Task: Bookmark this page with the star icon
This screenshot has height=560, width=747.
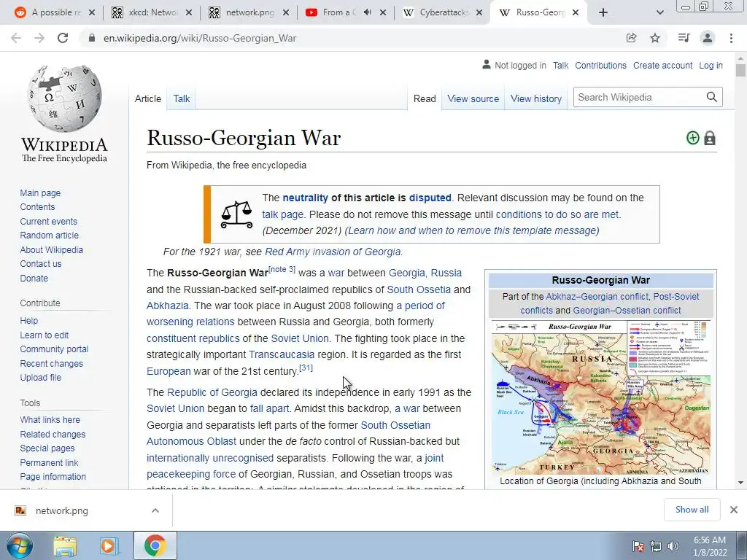Action: click(x=655, y=38)
